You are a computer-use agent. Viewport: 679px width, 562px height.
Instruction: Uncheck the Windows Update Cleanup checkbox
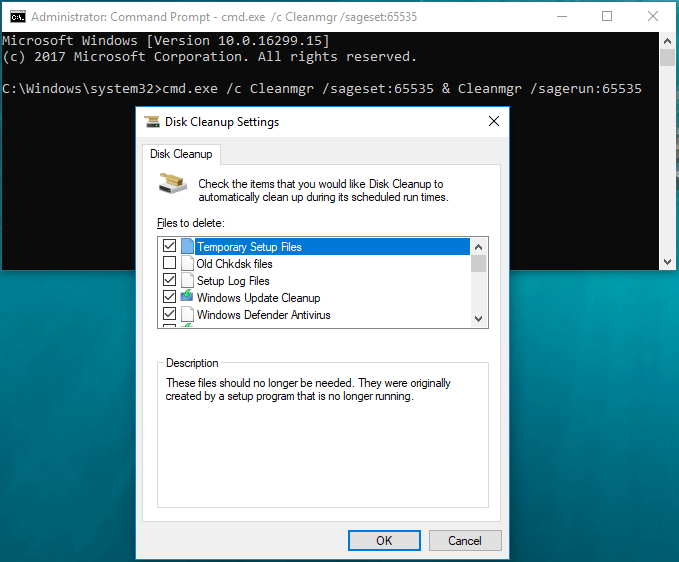point(169,297)
